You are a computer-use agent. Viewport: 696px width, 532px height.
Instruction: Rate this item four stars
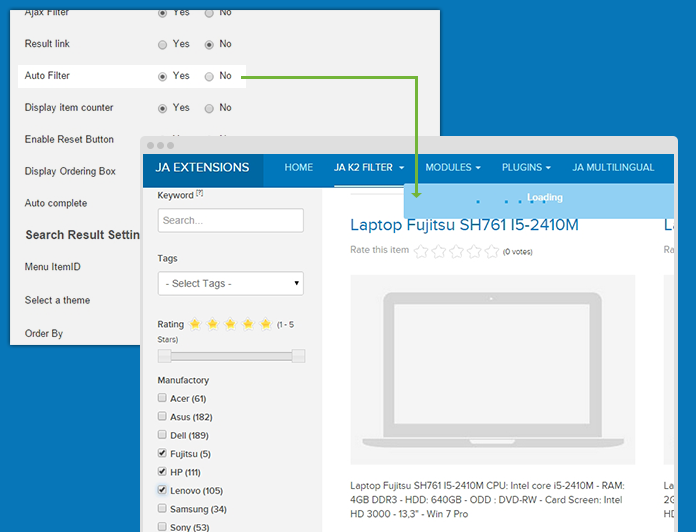click(474, 252)
